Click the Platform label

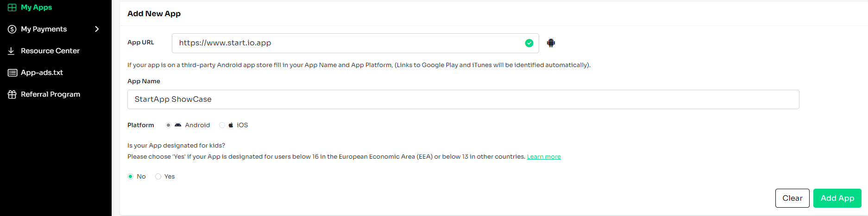(x=141, y=125)
